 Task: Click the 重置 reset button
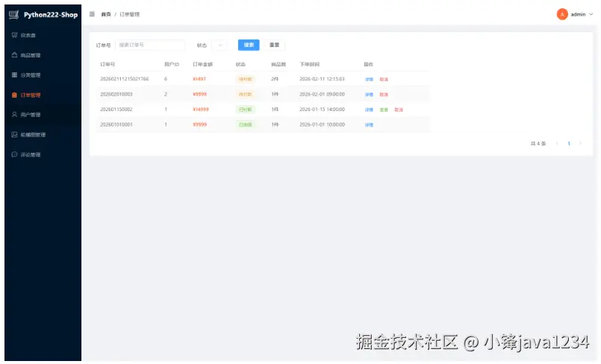coord(274,45)
